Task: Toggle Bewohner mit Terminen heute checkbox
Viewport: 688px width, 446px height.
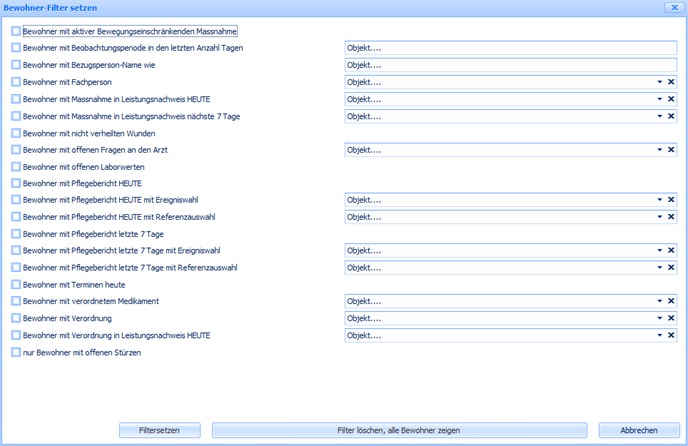Action: 16,285
